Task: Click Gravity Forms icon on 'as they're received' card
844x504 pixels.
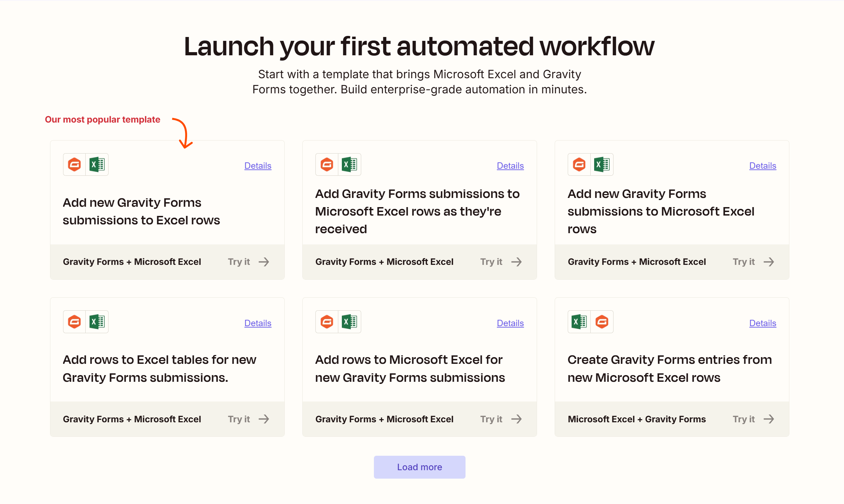Action: (327, 164)
